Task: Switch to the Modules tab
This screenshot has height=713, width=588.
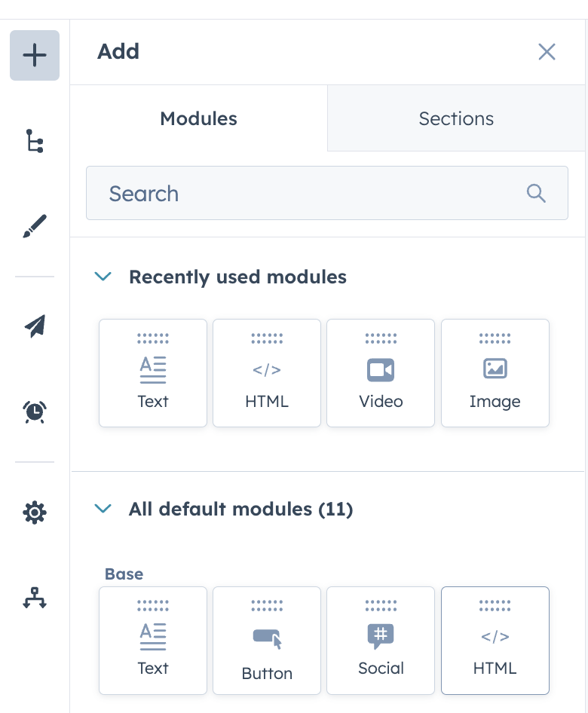Action: [199, 118]
